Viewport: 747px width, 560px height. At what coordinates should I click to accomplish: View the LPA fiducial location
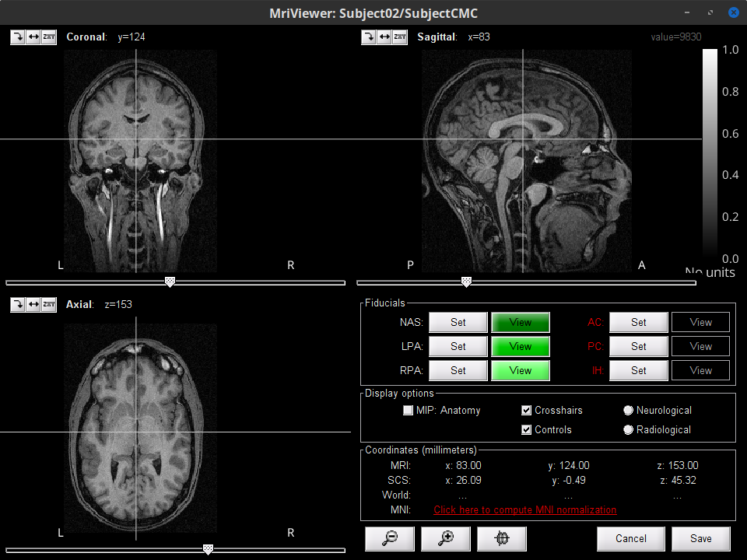pyautogui.click(x=521, y=347)
